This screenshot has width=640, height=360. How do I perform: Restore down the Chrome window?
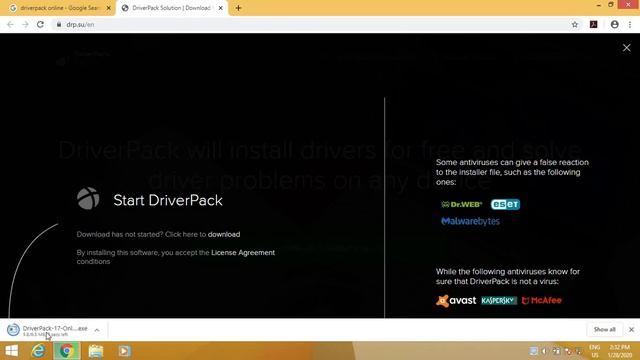coord(611,5)
